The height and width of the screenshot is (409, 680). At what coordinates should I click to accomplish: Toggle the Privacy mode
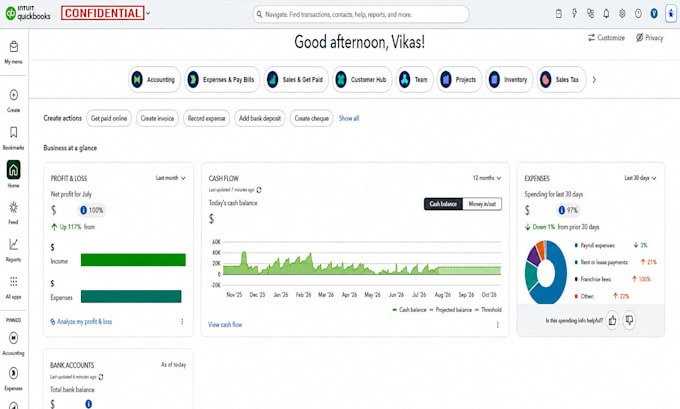pos(650,38)
